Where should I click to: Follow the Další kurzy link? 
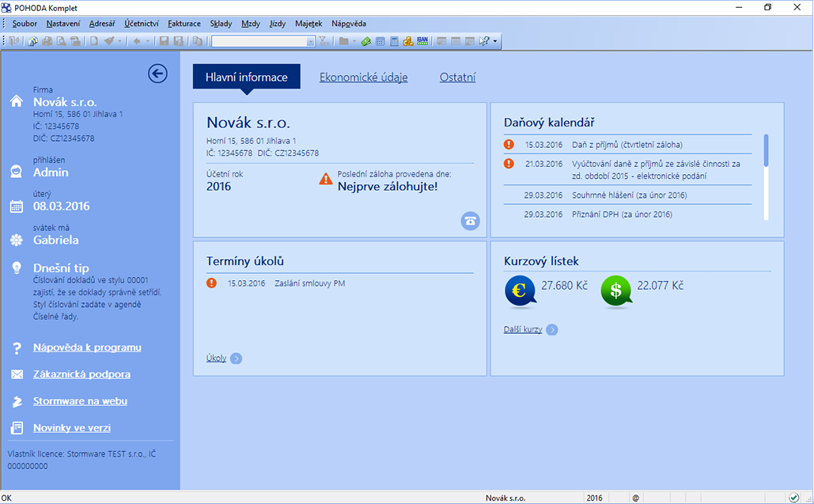[x=523, y=330]
